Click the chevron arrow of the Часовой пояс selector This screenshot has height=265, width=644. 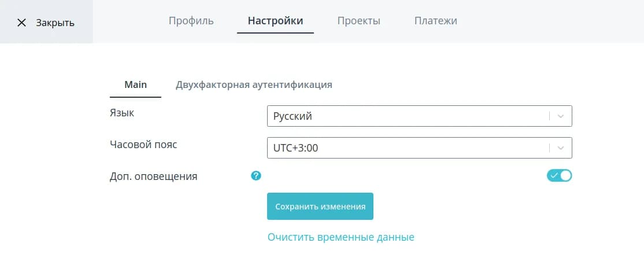coord(561,148)
